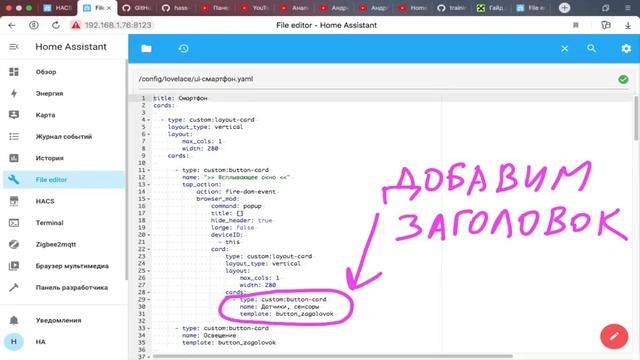Open the editor settings gear
This screenshot has width=640, height=360.
point(626,49)
